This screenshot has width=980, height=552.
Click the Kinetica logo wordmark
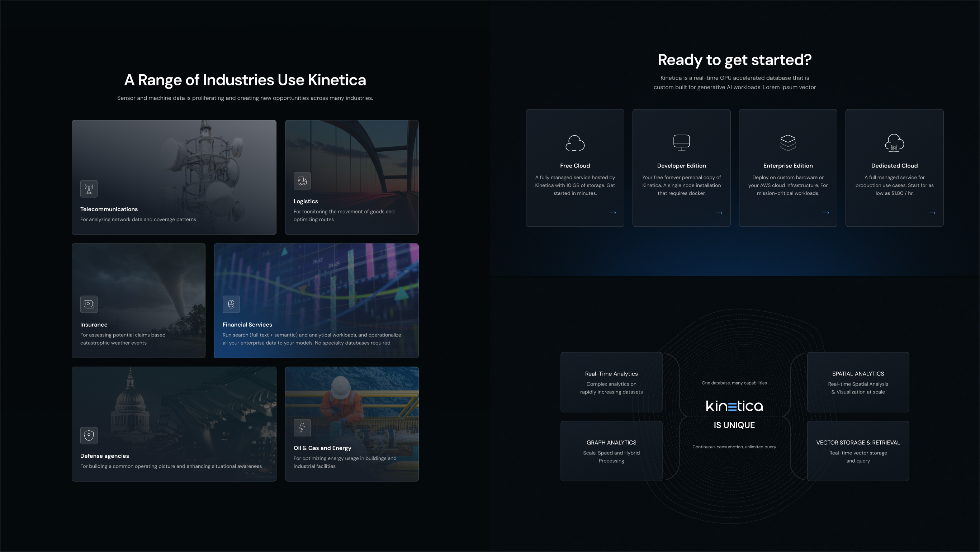point(734,406)
